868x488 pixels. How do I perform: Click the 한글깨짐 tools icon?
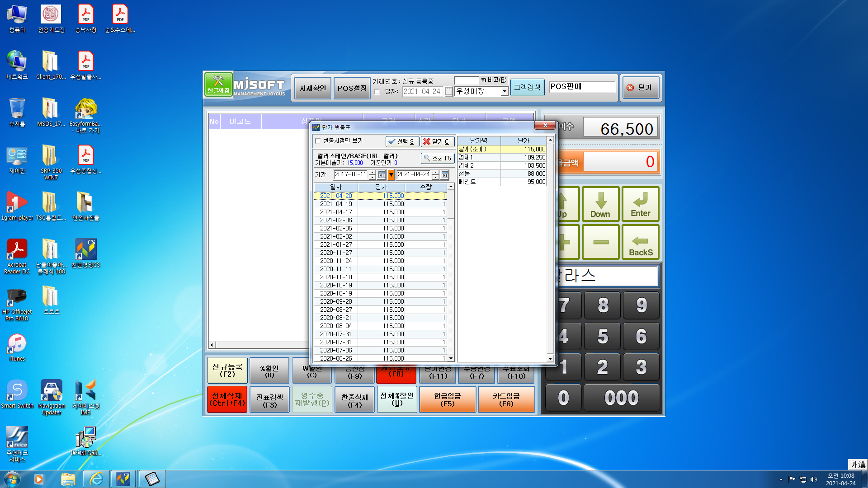click(218, 84)
